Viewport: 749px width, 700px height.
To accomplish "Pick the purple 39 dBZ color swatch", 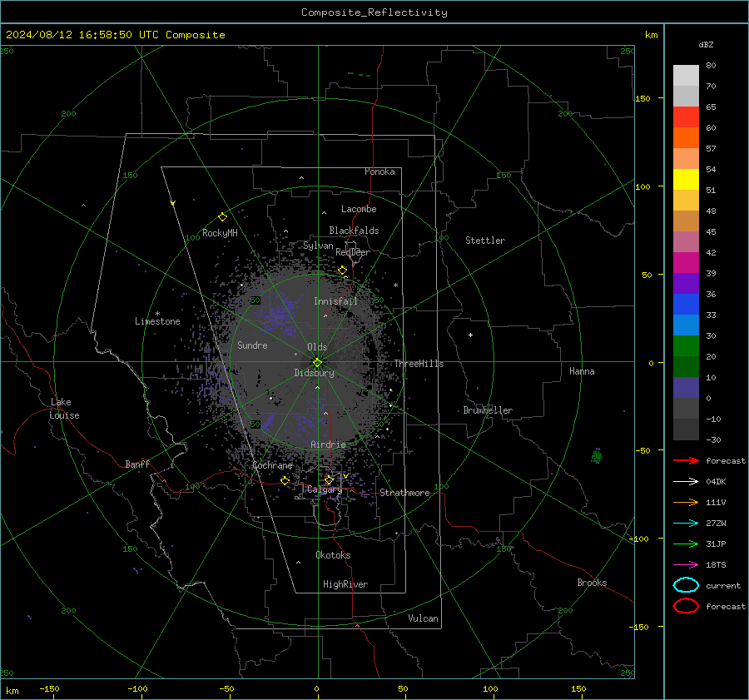I will point(686,283).
